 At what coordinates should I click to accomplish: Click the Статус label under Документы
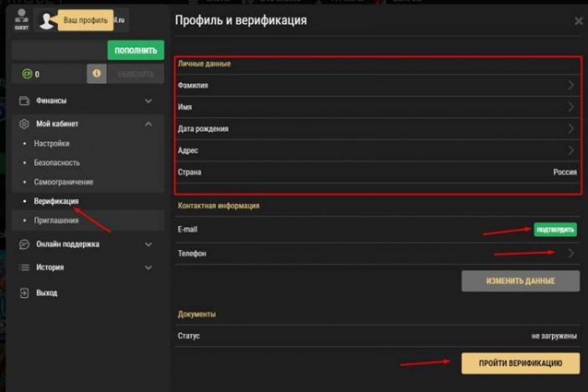(189, 336)
